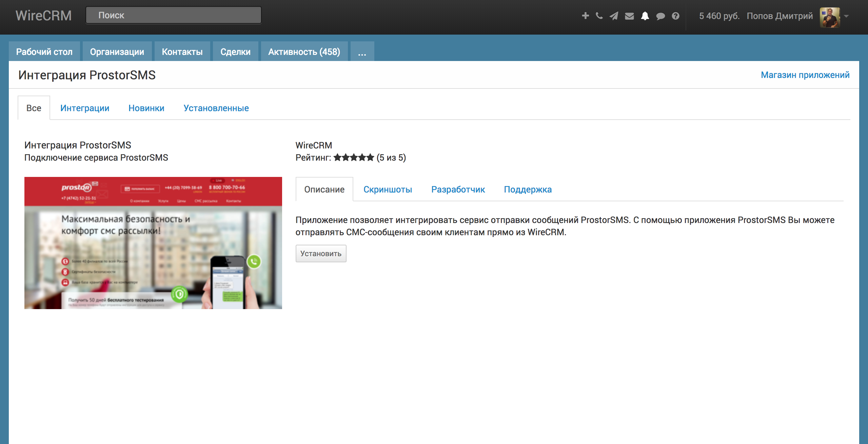Open the Магазин приложений link
Viewport: 868px width, 444px height.
(805, 75)
